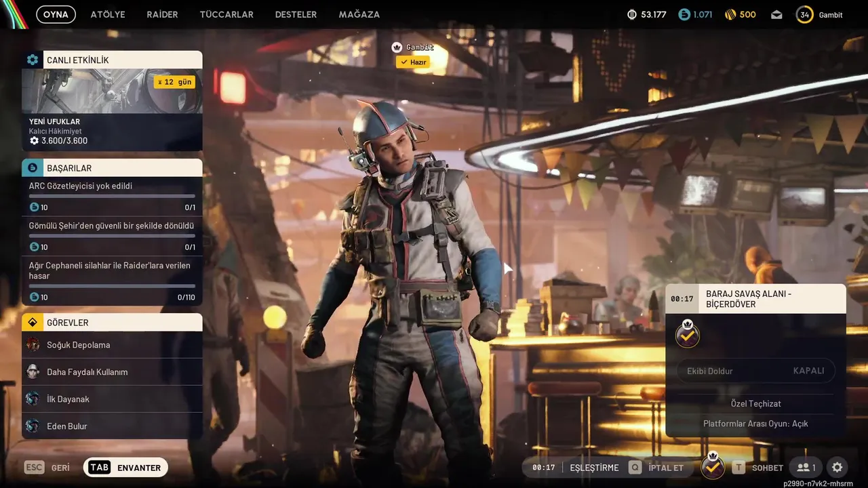Image resolution: width=868 pixels, height=488 pixels.
Task: Click the 3.600/3.600 event progress text
Action: coord(64,141)
